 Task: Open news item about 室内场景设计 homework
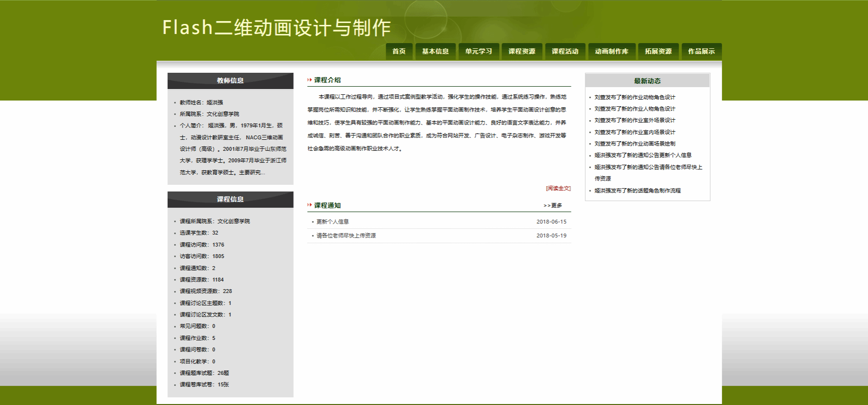pyautogui.click(x=635, y=132)
